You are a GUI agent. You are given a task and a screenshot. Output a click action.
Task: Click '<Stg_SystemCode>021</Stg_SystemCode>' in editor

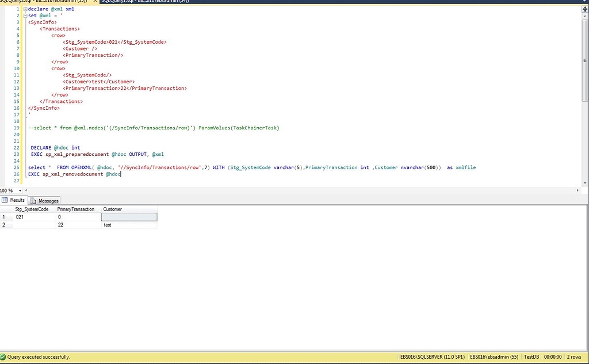tap(114, 42)
